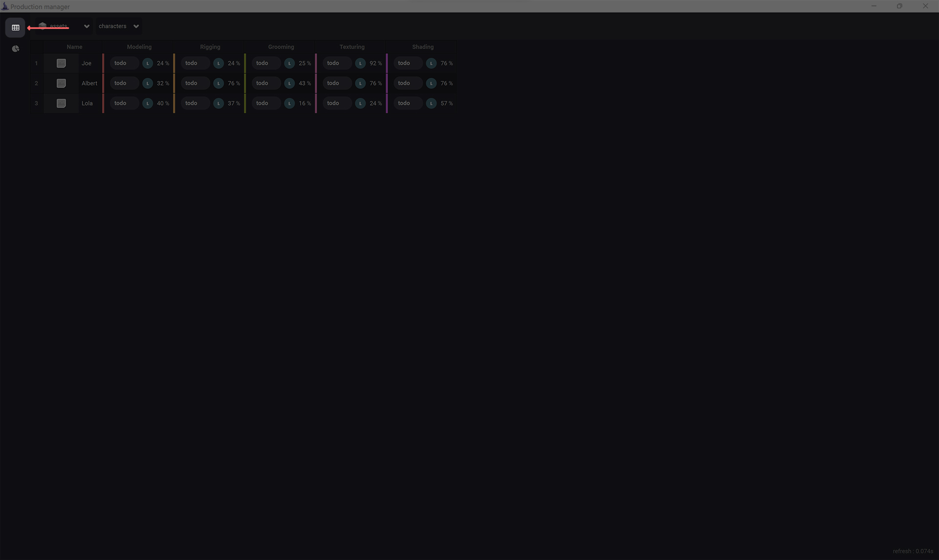Click Lola's Grooming 16 % progress value
Image resolution: width=939 pixels, height=560 pixels.
pos(305,104)
